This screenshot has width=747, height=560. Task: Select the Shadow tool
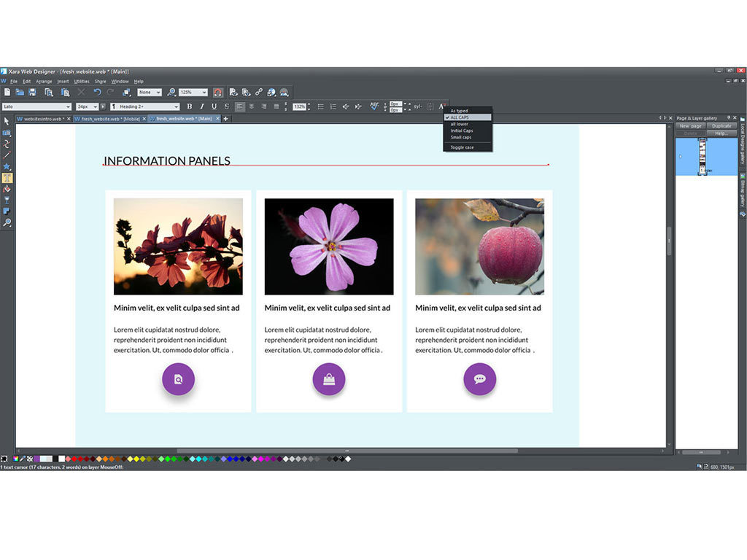click(x=7, y=211)
